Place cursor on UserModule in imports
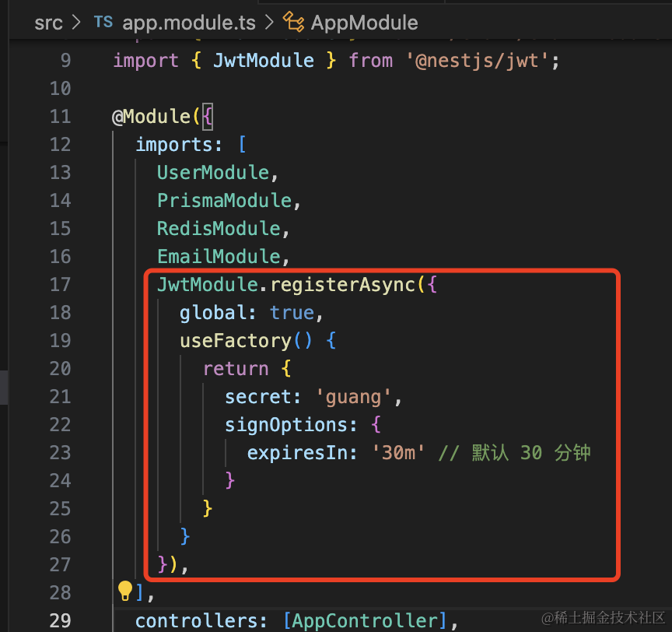672x632 pixels. (x=212, y=172)
